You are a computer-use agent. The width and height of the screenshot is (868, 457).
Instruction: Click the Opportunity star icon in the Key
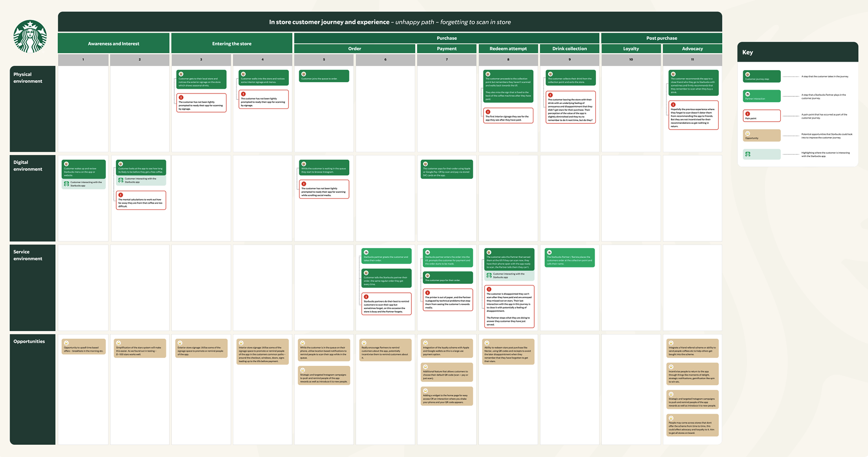[x=748, y=133]
